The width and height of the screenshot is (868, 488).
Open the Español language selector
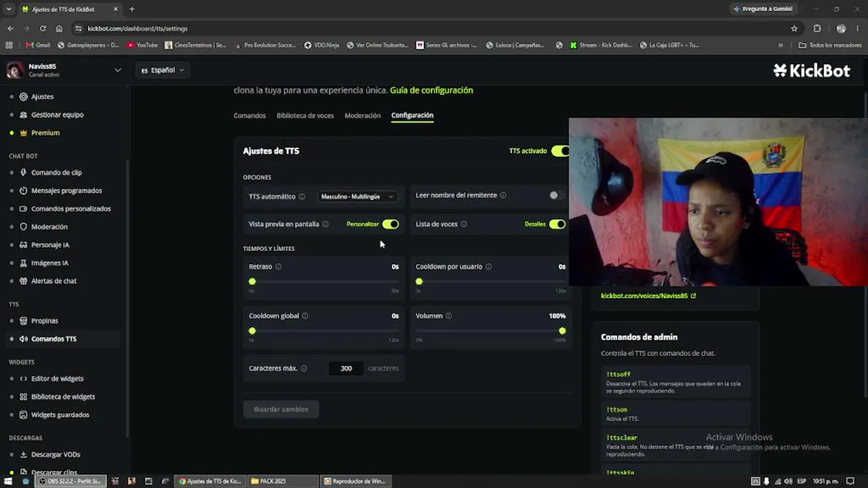pyautogui.click(x=162, y=70)
